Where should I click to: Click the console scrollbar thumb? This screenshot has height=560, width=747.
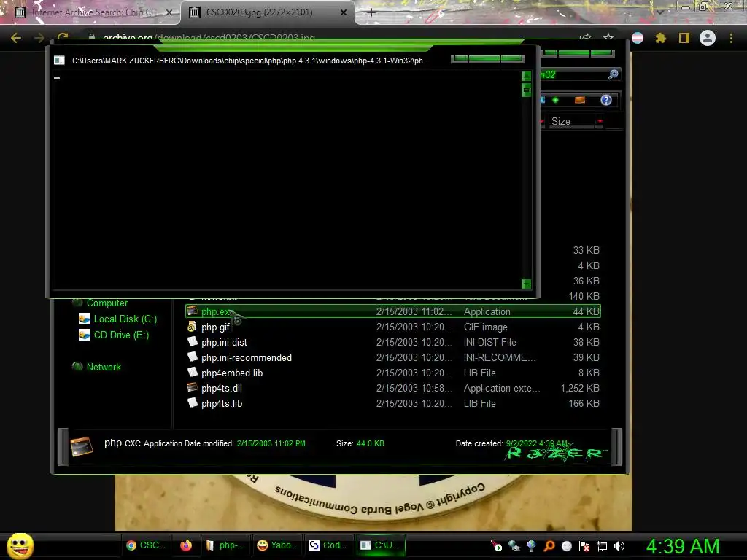[x=526, y=90]
